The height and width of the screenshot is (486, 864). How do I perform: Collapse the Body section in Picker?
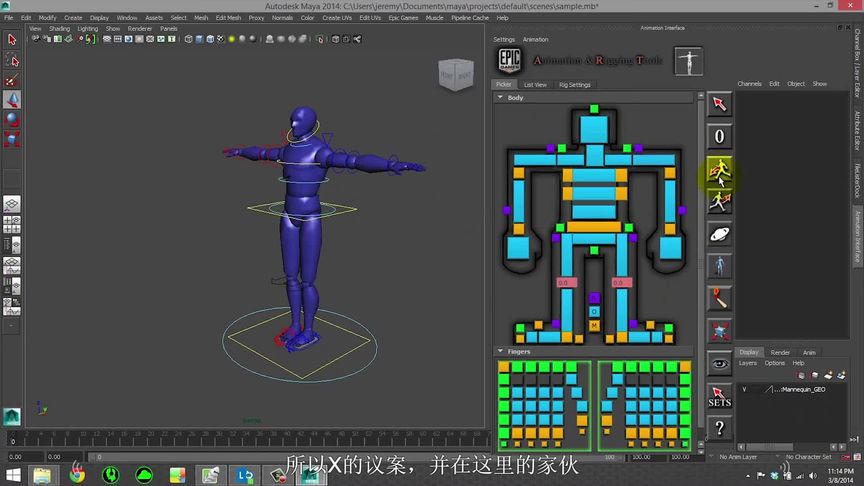tap(500, 98)
